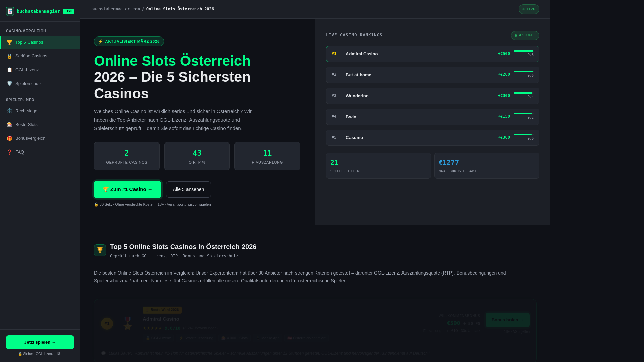Click the gold #1 badge on Admiral card
This screenshot has width=644, height=362.
click(x=107, y=324)
